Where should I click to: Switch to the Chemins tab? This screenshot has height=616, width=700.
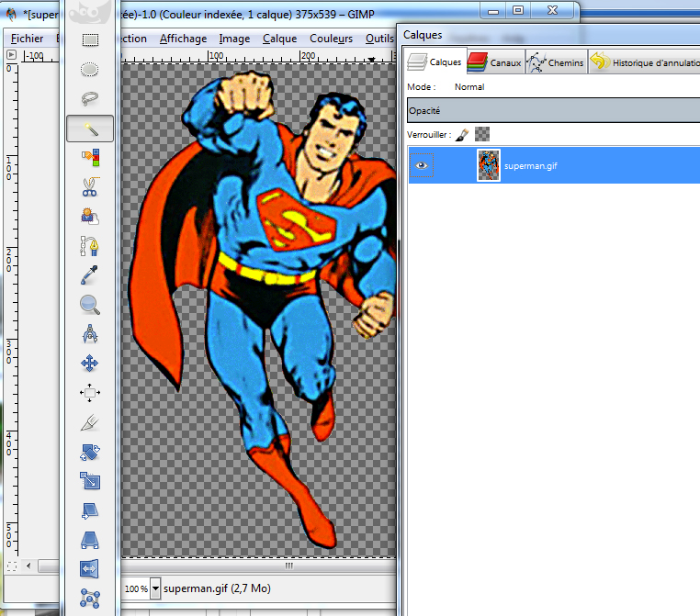pyautogui.click(x=556, y=62)
